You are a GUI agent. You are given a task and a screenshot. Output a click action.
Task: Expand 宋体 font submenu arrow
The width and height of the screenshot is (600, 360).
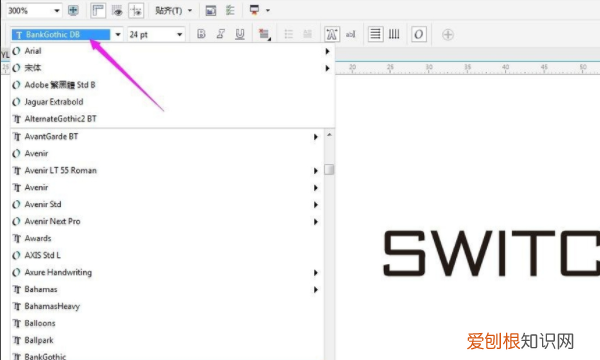(327, 68)
